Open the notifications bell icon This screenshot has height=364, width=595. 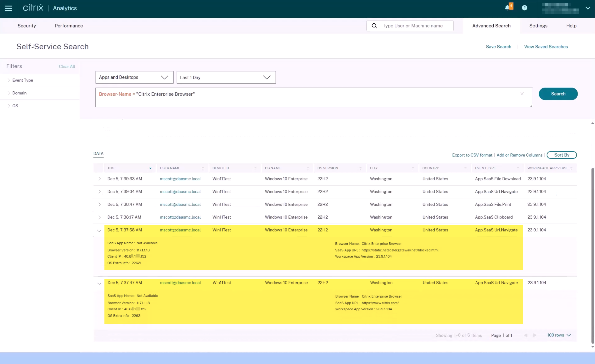pos(507,8)
